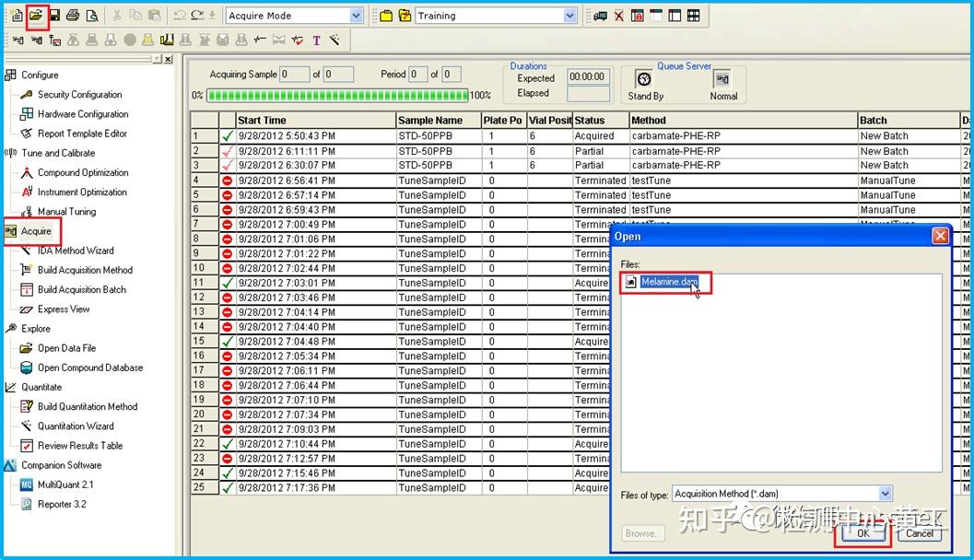Click the red X delete icon on the toolbar
Viewport: 974px width, 560px height.
tap(618, 16)
